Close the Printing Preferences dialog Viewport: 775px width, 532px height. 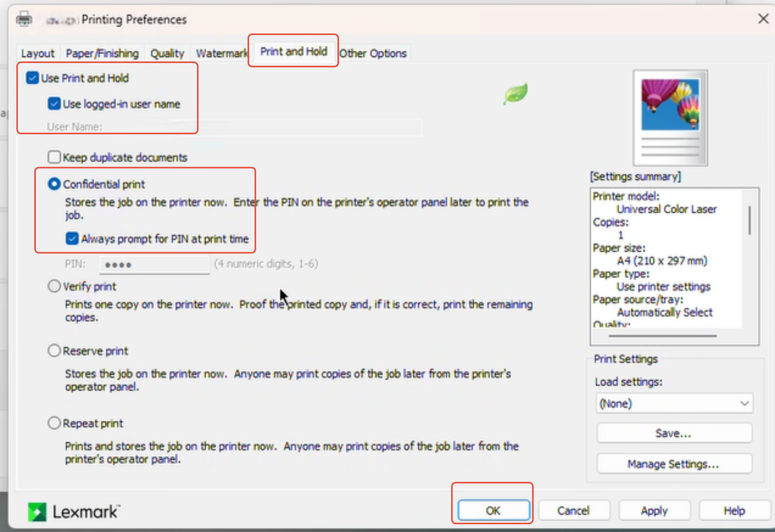[763, 19]
